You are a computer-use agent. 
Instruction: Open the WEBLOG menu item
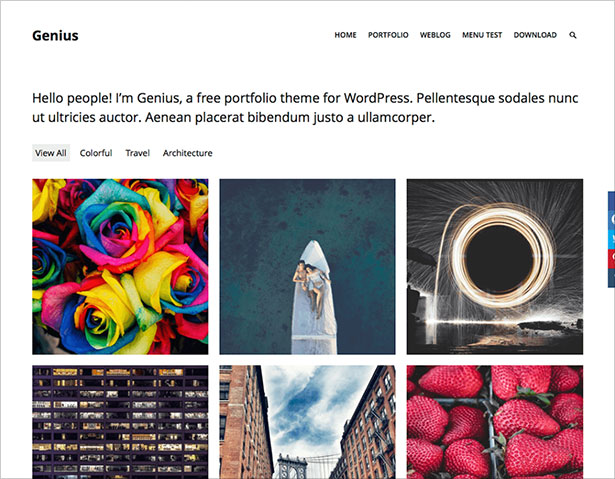[435, 35]
